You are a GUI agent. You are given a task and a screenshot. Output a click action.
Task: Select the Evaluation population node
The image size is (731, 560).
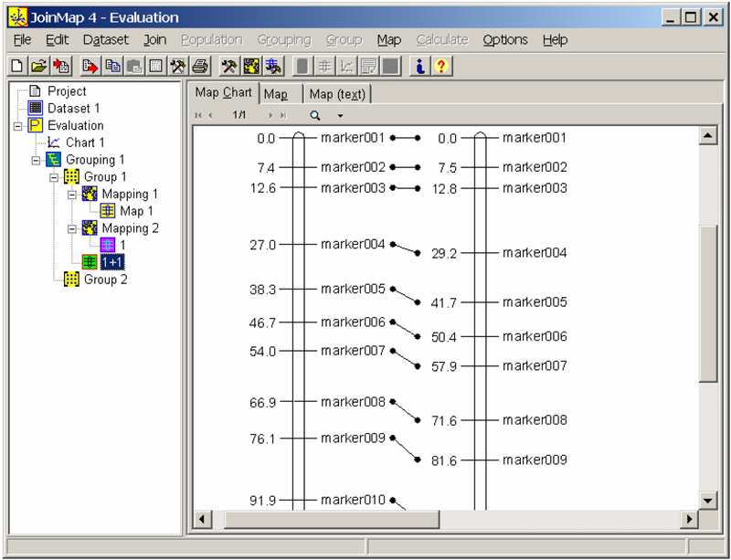[76, 126]
